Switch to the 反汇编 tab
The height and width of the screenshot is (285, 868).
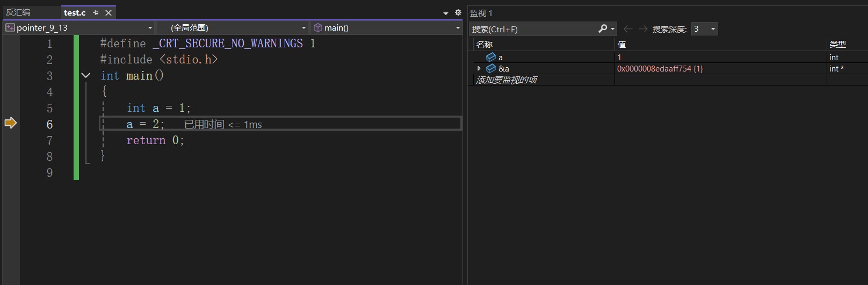point(18,12)
